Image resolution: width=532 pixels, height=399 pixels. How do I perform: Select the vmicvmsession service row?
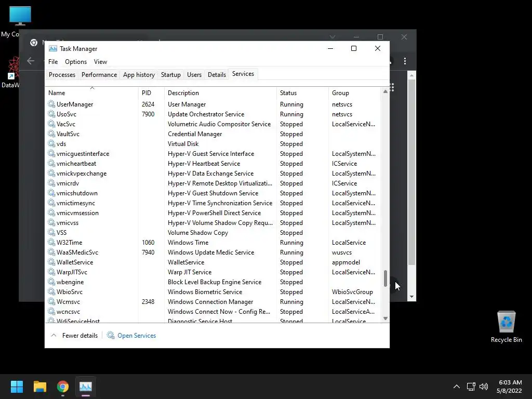click(214, 212)
